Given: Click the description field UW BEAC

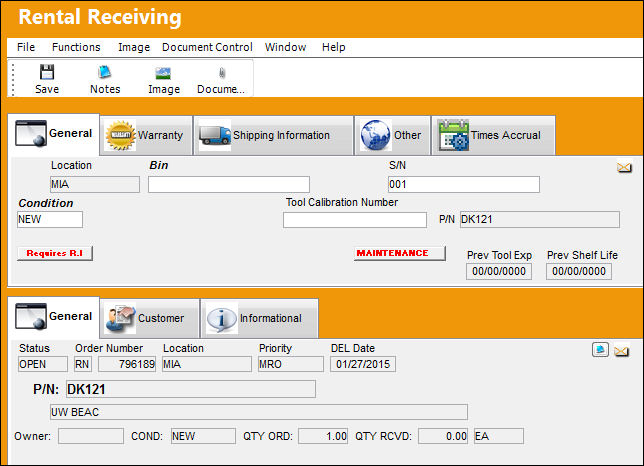Looking at the screenshot, I should [259, 412].
